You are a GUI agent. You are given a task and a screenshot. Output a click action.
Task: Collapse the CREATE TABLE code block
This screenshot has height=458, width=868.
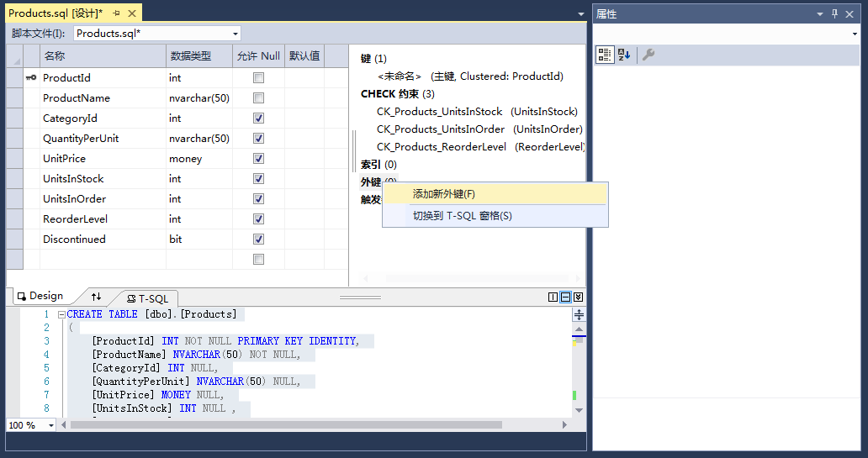coord(61,314)
